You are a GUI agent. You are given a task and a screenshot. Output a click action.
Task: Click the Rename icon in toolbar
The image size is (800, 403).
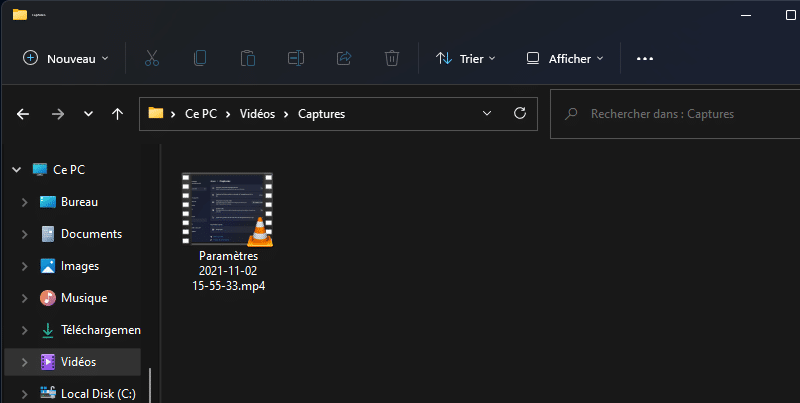coord(296,59)
